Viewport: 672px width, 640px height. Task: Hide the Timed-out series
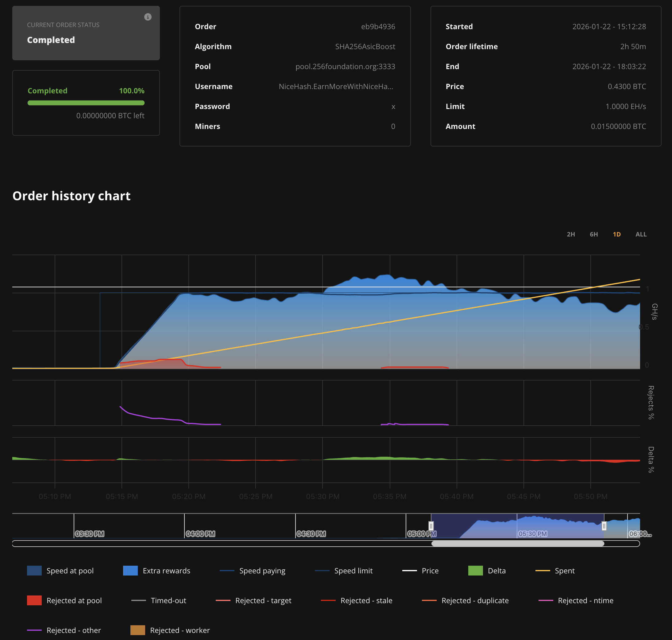(x=168, y=600)
